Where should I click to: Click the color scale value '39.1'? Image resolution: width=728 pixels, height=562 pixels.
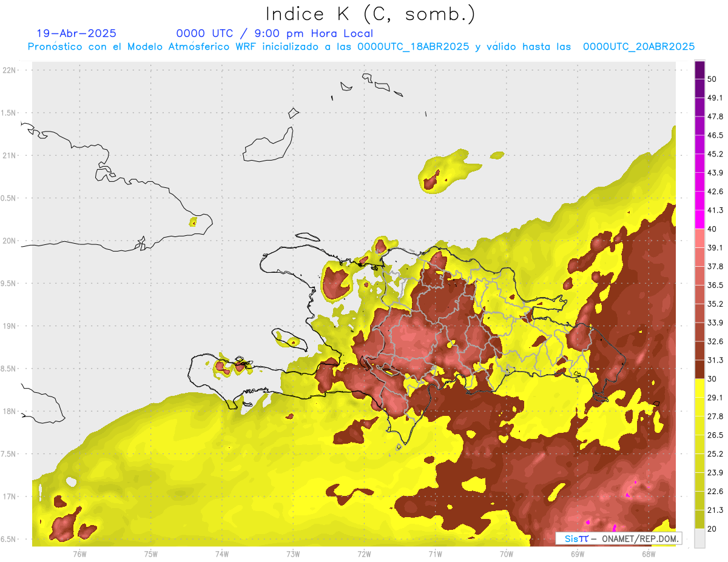715,247
